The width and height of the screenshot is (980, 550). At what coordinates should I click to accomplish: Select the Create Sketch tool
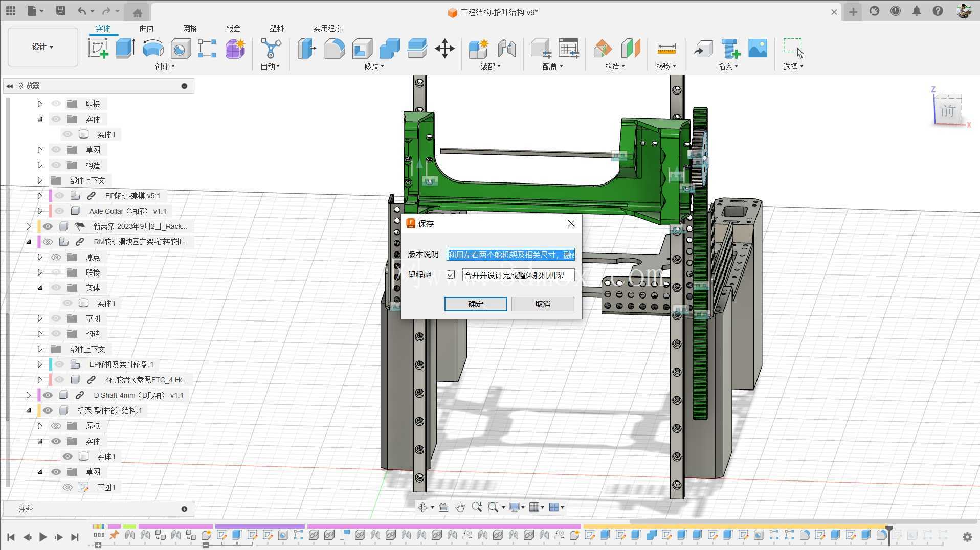(x=98, y=49)
